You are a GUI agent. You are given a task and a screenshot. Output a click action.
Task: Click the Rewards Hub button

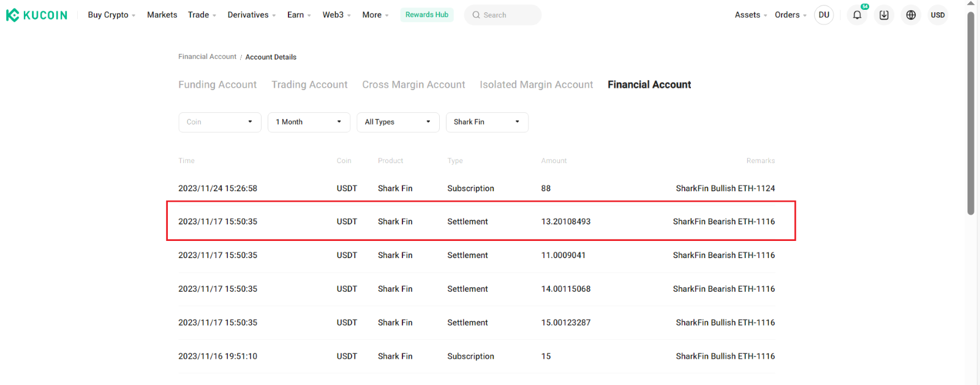pos(427,15)
